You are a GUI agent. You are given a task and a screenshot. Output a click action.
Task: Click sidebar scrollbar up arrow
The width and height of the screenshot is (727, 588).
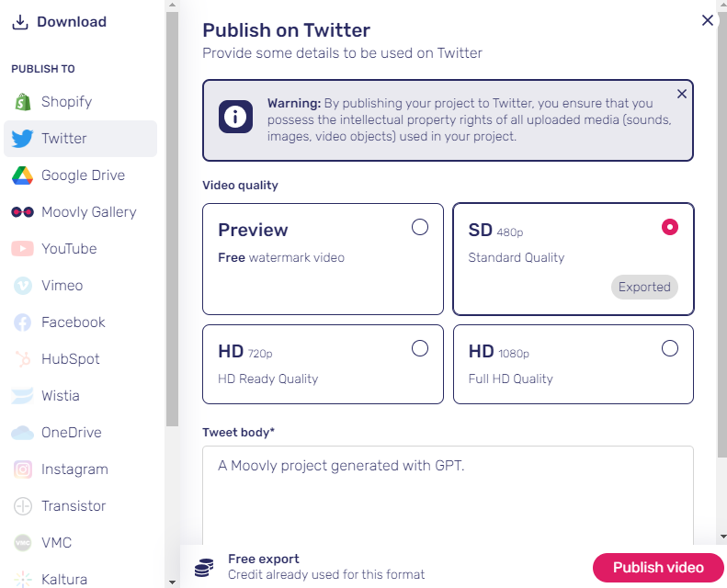172,6
